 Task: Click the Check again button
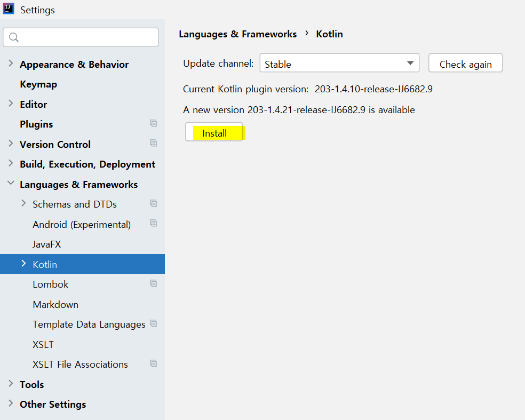click(x=465, y=63)
